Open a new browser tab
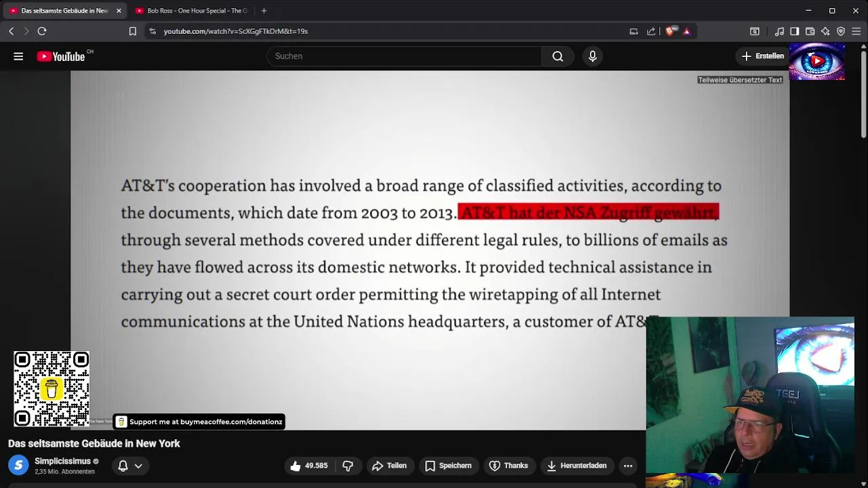Viewport: 868px width, 488px height. click(x=264, y=11)
